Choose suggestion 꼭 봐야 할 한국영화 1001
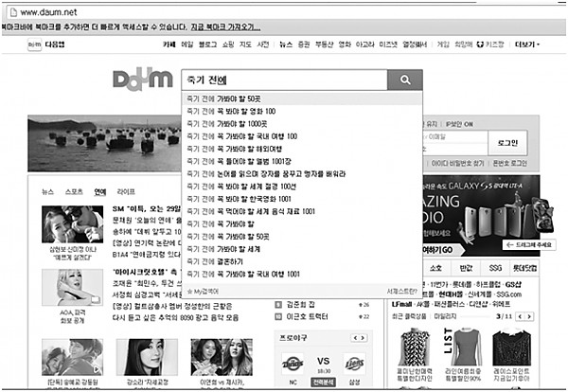 point(302,199)
